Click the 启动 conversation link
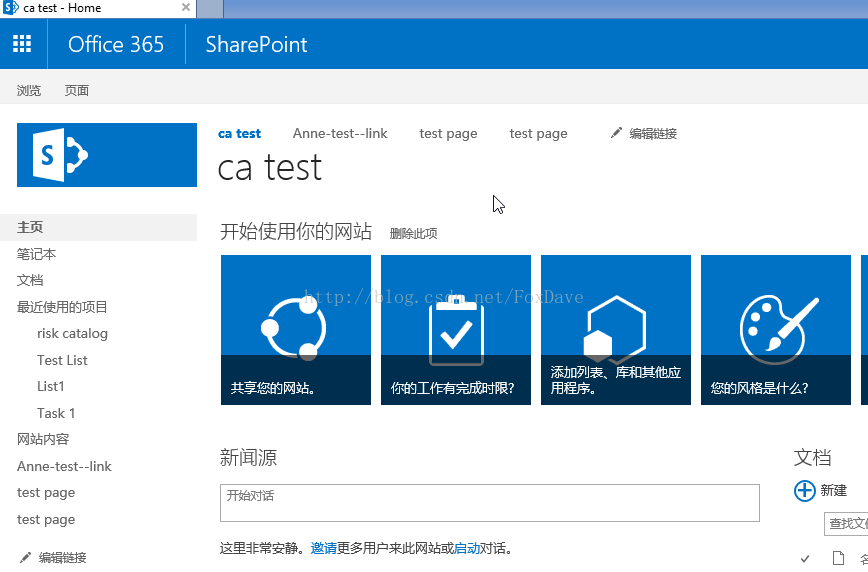 tap(467, 548)
